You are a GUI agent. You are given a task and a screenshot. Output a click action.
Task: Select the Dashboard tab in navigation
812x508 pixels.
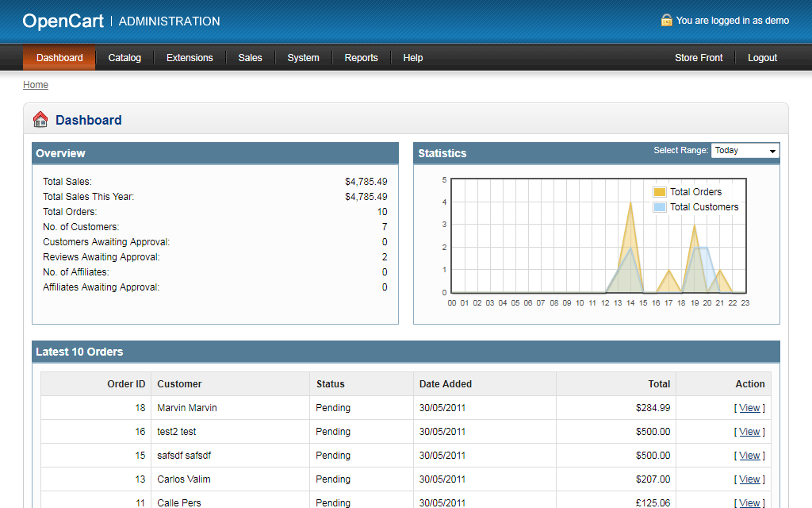point(59,58)
